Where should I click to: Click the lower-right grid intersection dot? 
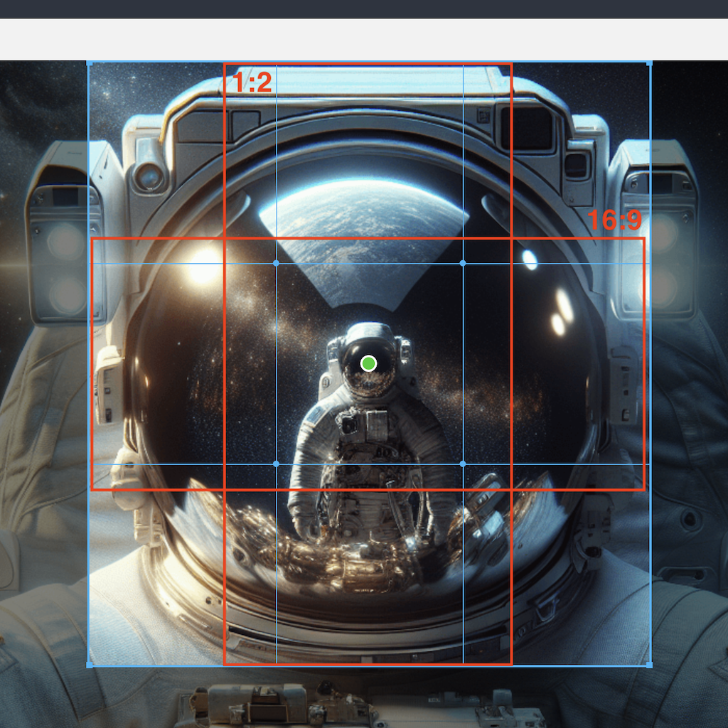(463, 464)
